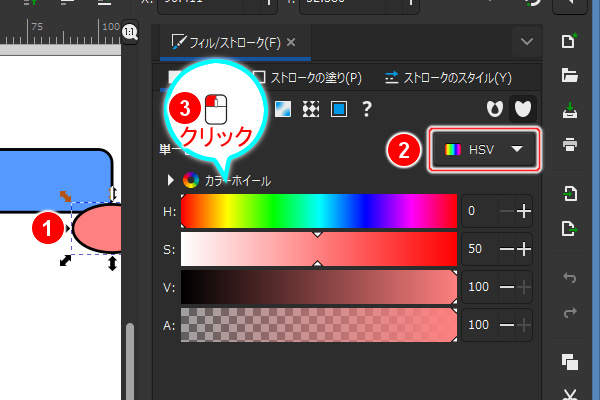The image size is (600, 400).
Task: Click the top-left orange scale handle
Action: point(65,196)
